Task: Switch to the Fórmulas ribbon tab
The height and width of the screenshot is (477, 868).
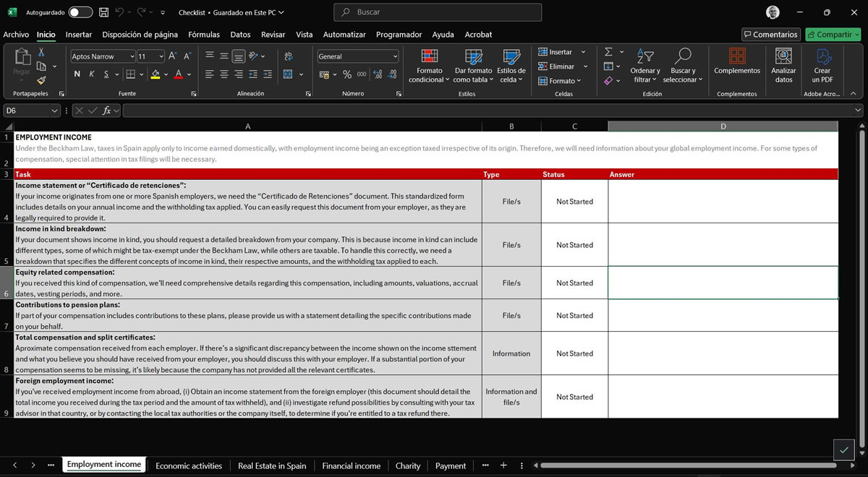Action: pyautogui.click(x=204, y=34)
